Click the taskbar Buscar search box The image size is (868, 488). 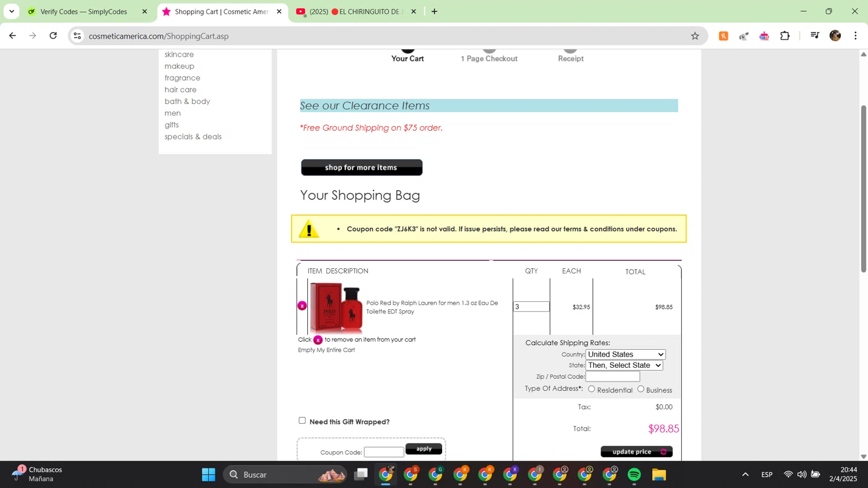(x=285, y=475)
